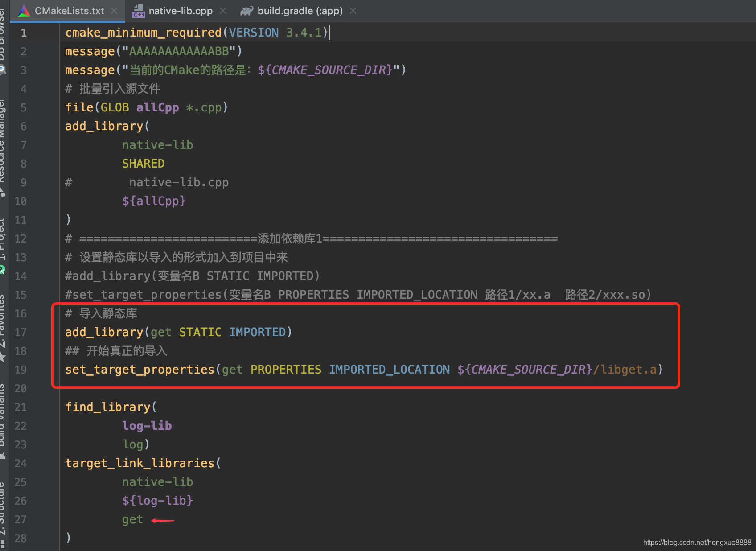Viewport: 756px width, 551px height.
Task: Close the build.gradle (:app) tab
Action: point(353,11)
